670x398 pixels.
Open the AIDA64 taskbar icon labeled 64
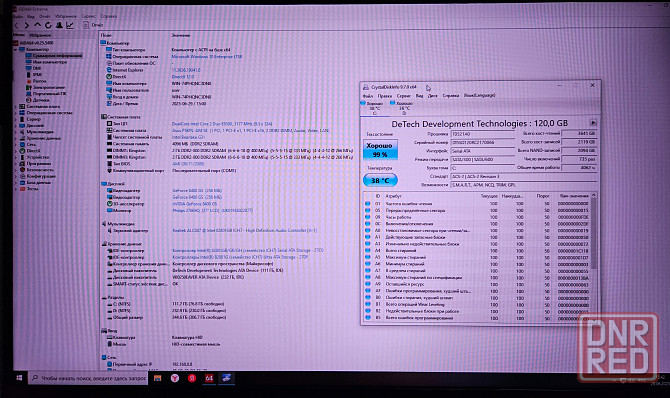point(209,378)
